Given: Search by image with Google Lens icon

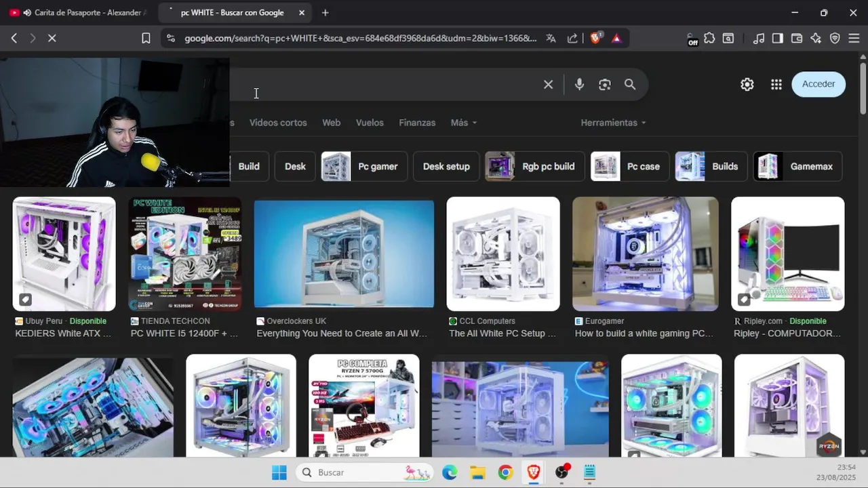Looking at the screenshot, I should click(x=605, y=85).
